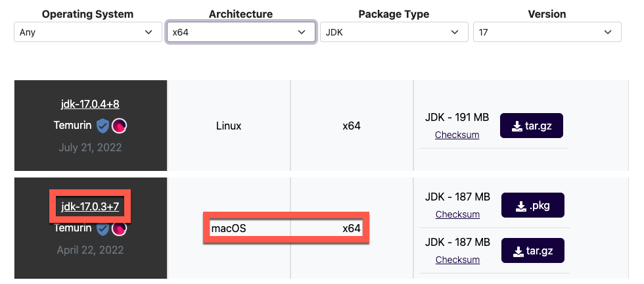Open the Architecture dropdown showing x64

(x=241, y=32)
